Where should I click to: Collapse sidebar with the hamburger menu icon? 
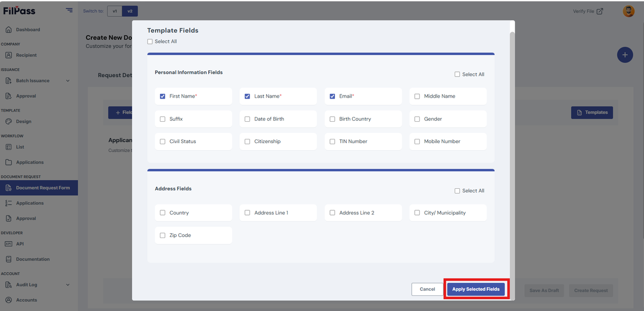[69, 10]
